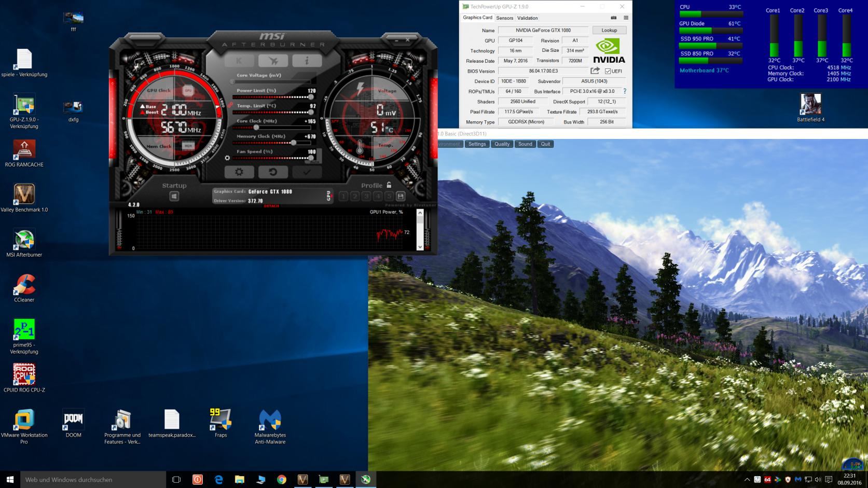Click the NVIDIA logo in GPU-Z
The width and height of the screenshot is (868, 488).
[x=609, y=51]
